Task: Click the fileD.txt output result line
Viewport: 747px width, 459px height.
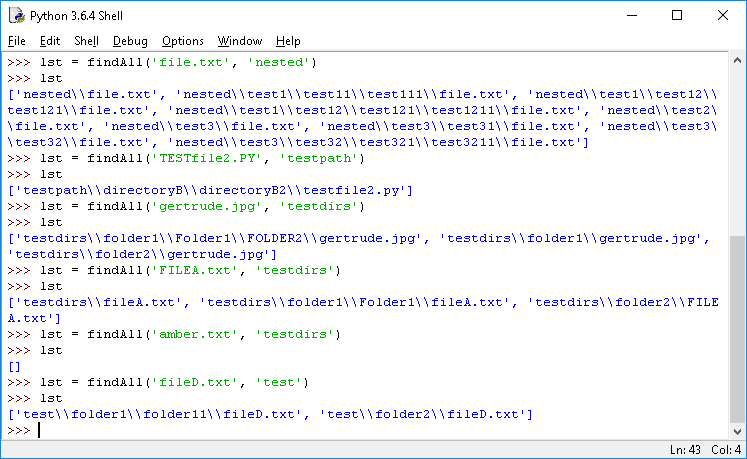Action: point(270,414)
